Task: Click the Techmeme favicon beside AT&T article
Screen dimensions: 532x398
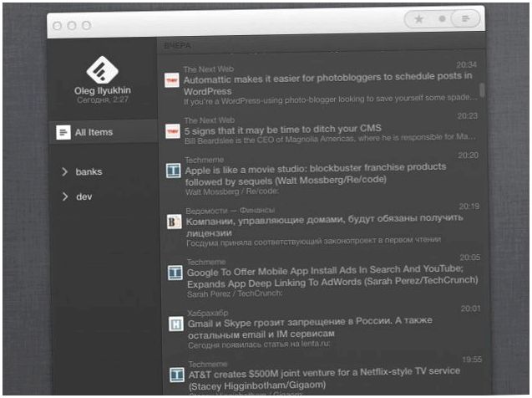Action: click(177, 375)
